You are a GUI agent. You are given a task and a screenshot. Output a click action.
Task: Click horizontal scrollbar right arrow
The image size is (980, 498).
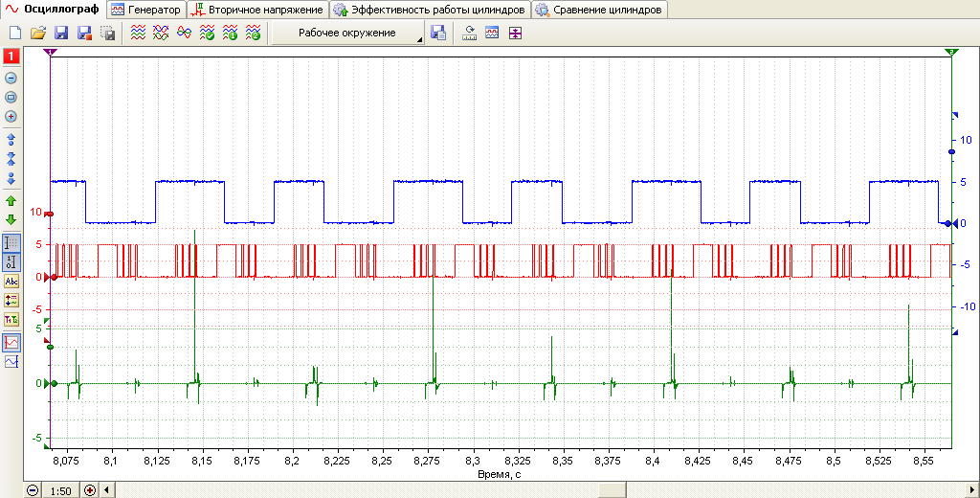pos(970,490)
